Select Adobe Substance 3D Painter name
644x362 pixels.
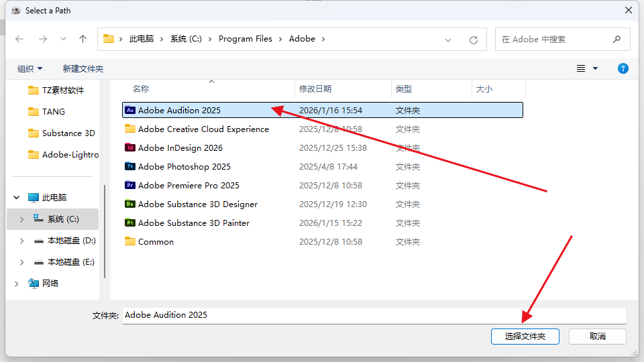pyautogui.click(x=193, y=223)
